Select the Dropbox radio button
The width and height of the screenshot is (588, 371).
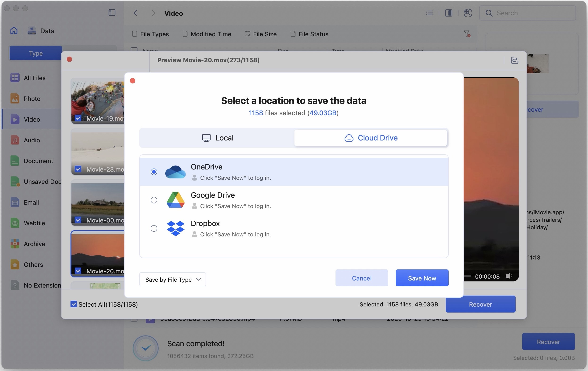tap(154, 228)
